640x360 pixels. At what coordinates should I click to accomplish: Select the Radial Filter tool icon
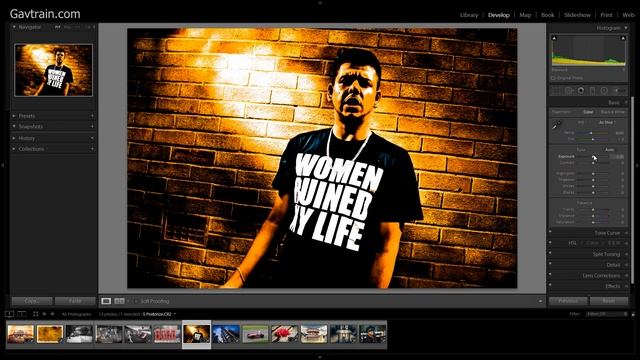coord(604,91)
